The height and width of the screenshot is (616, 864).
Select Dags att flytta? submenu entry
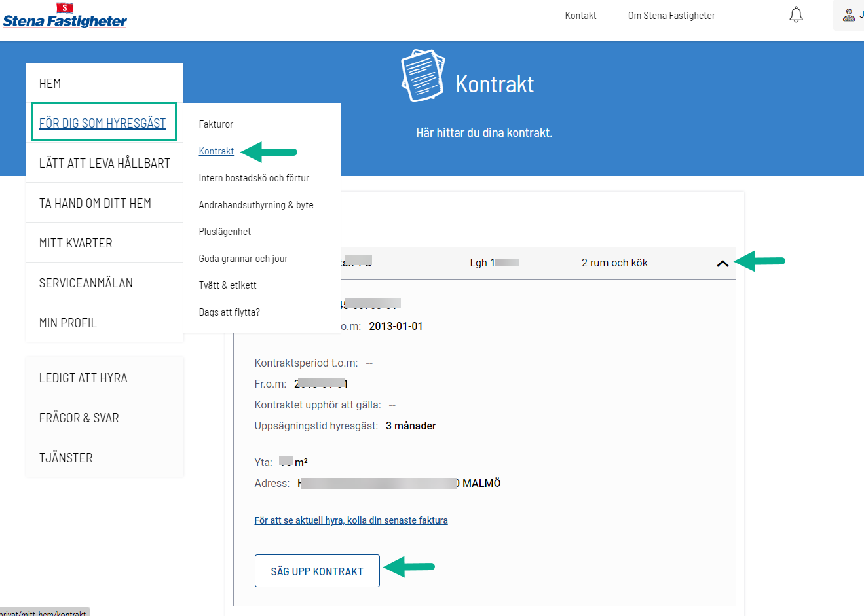coord(229,312)
